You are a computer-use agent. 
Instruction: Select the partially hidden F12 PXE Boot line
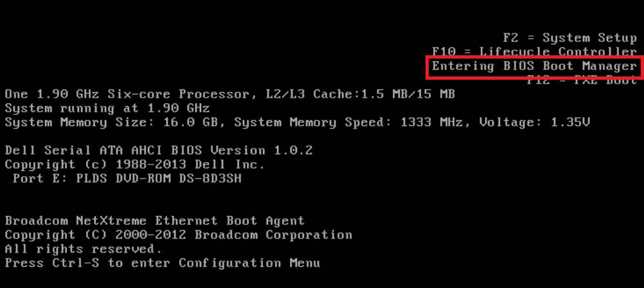[581, 80]
